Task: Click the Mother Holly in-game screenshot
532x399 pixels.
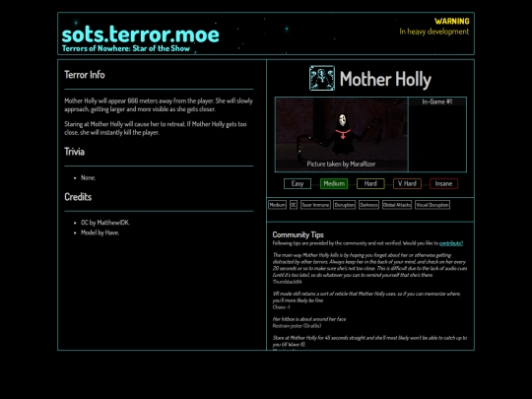Action: point(341,134)
